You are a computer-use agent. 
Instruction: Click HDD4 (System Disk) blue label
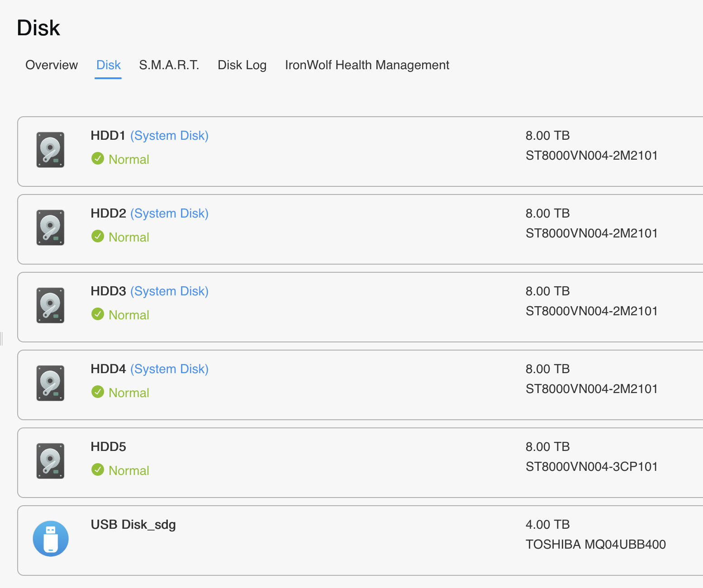pos(169,369)
